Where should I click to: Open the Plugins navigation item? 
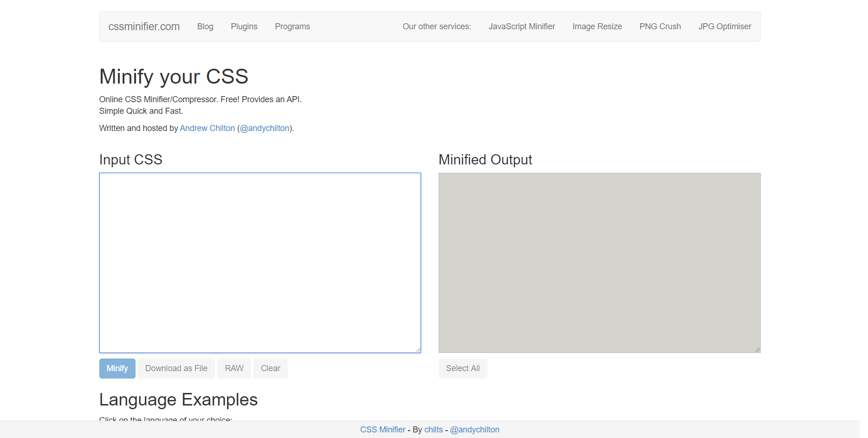[x=244, y=26]
